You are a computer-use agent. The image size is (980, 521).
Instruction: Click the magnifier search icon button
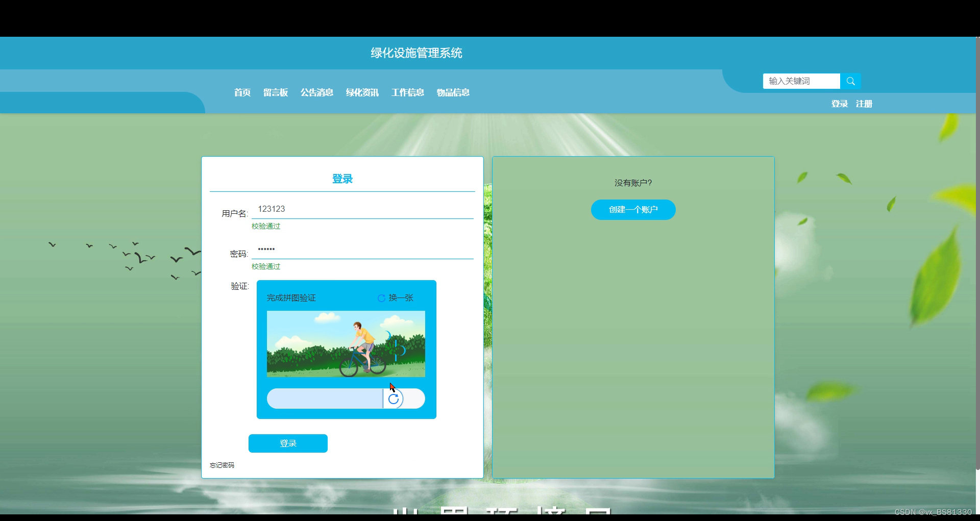point(850,81)
